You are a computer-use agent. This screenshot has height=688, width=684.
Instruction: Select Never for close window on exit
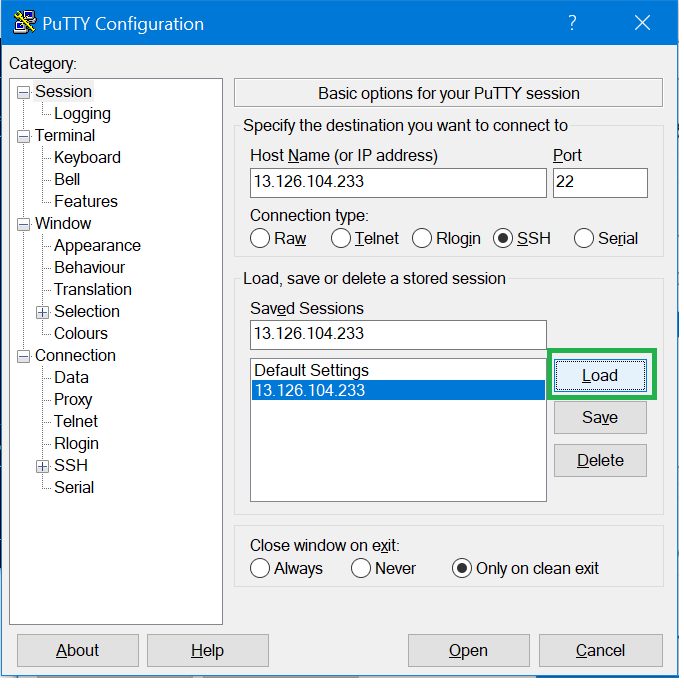click(x=361, y=568)
